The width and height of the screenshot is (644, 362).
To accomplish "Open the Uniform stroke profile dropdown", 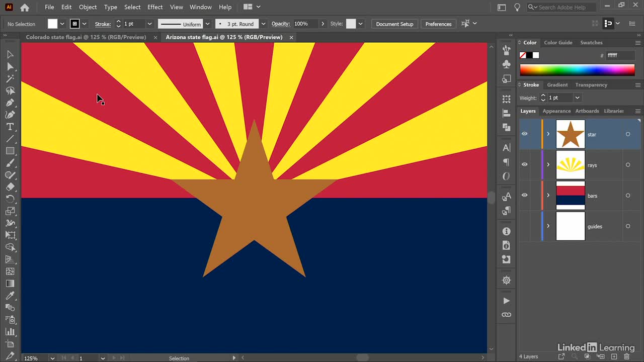I will pos(207,24).
